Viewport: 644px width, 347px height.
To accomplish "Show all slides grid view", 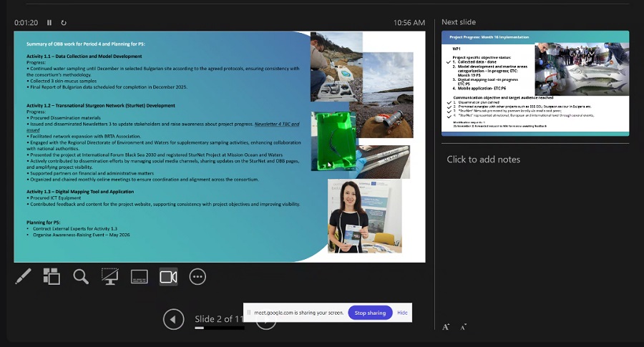I will tap(52, 276).
